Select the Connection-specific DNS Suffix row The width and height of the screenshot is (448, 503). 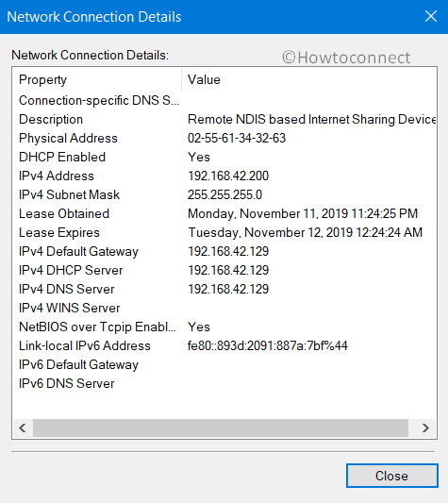point(224,100)
